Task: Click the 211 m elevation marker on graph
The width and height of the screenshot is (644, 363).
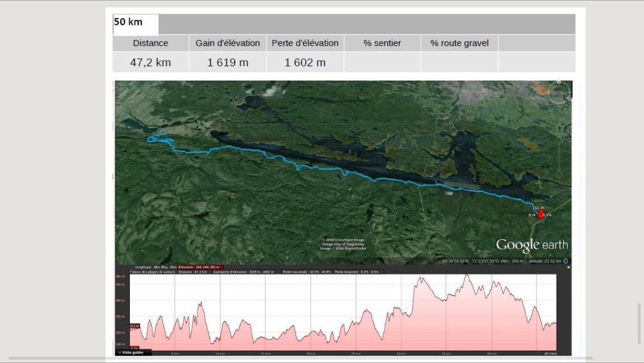Action: pos(134,326)
